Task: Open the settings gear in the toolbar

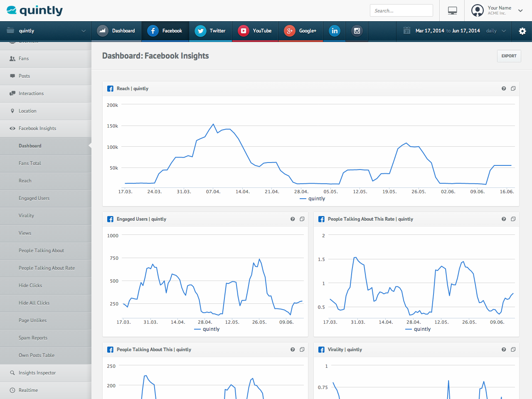Action: pos(522,31)
